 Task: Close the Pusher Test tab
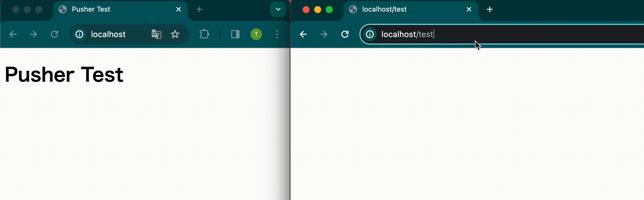[x=179, y=10]
